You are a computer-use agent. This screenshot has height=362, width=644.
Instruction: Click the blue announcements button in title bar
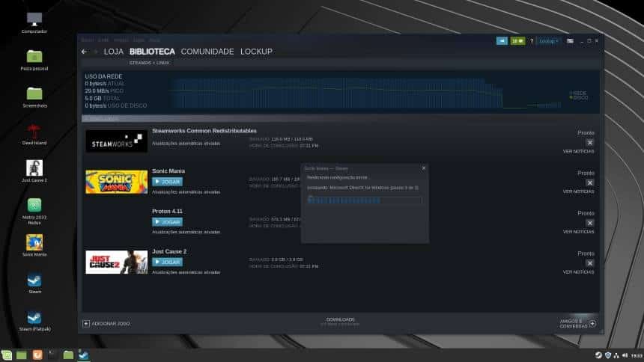point(502,41)
